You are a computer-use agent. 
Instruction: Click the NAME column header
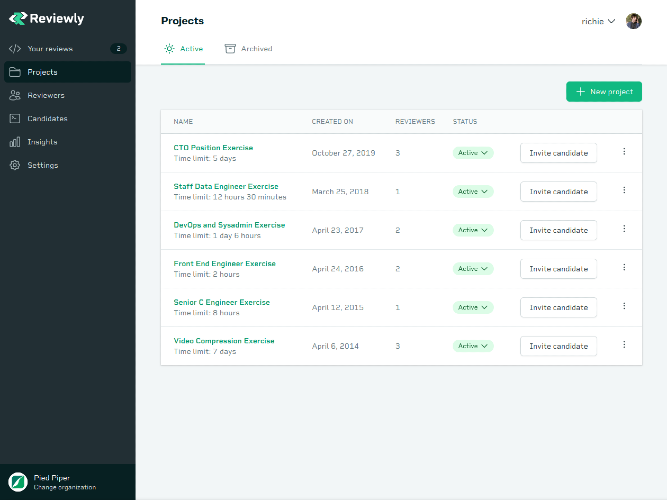point(183,122)
